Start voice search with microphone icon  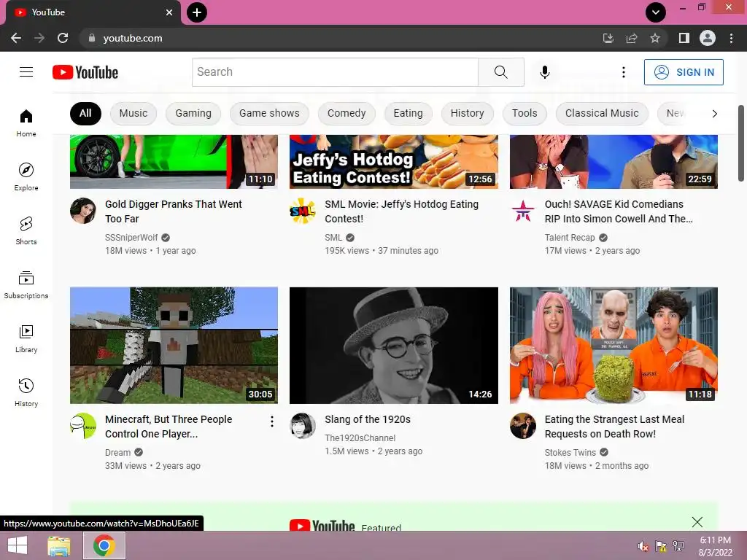pyautogui.click(x=544, y=72)
